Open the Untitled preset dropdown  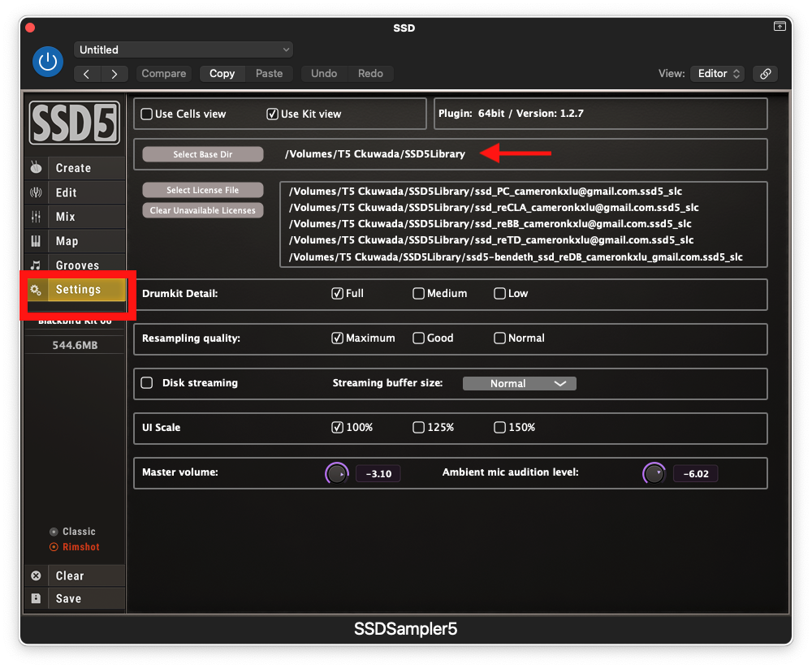tap(184, 50)
